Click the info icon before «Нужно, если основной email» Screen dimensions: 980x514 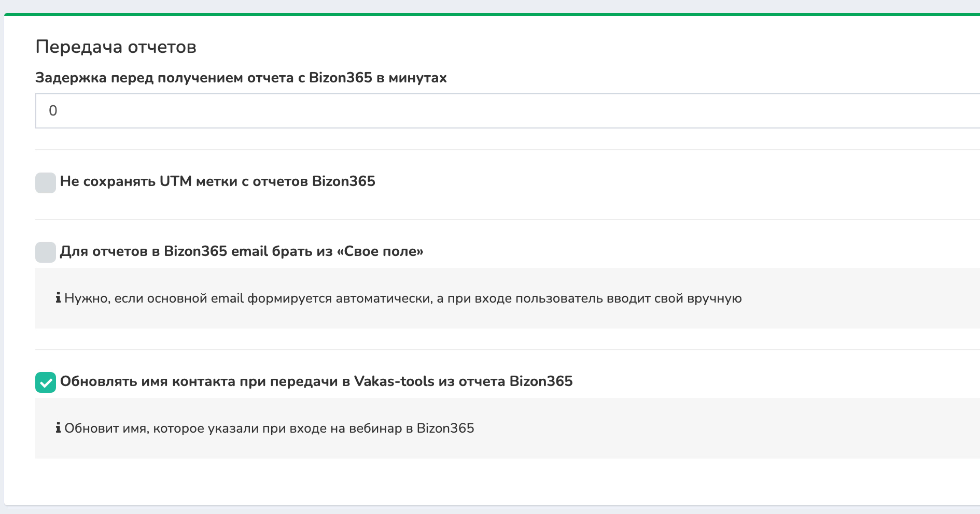58,298
